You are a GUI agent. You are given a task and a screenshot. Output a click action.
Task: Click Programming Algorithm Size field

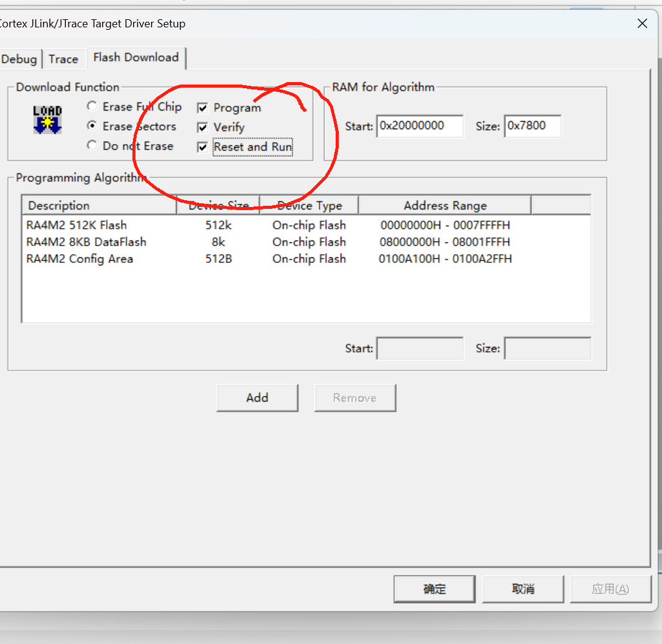548,348
